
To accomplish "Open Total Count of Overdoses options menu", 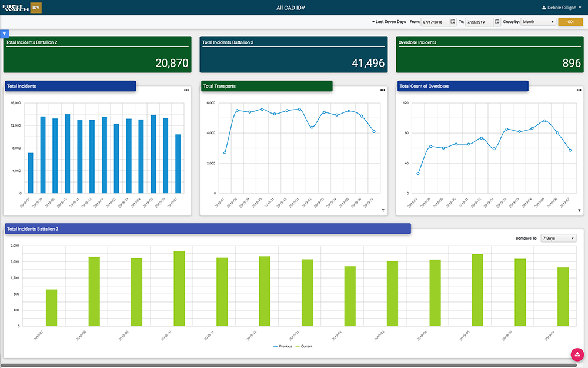I will pyautogui.click(x=579, y=90).
